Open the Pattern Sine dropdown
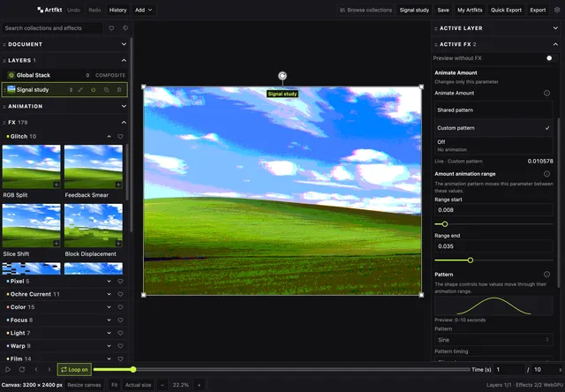The image size is (565, 392). 493,340
